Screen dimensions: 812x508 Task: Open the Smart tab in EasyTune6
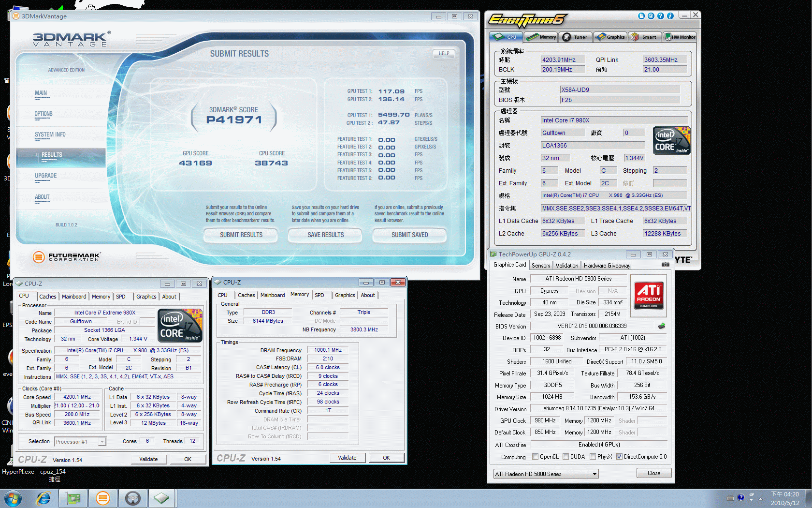(645, 37)
